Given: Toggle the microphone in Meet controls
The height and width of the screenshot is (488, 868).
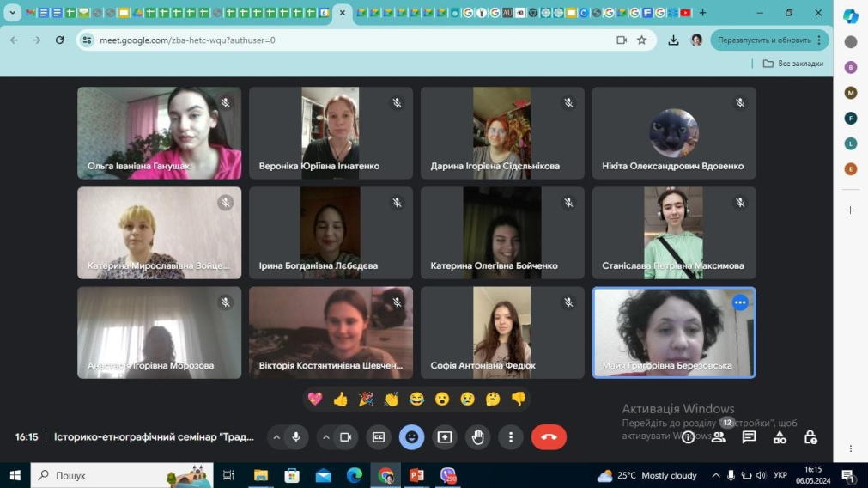Looking at the screenshot, I should coord(296,437).
